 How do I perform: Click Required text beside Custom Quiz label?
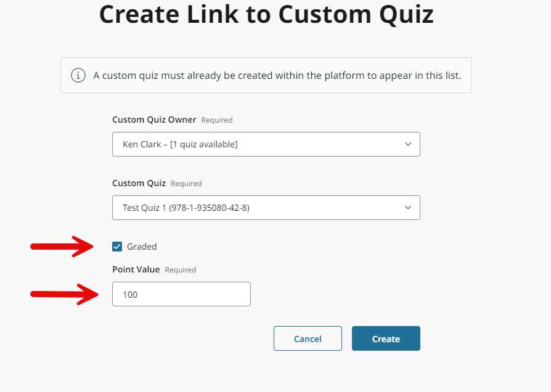(186, 184)
